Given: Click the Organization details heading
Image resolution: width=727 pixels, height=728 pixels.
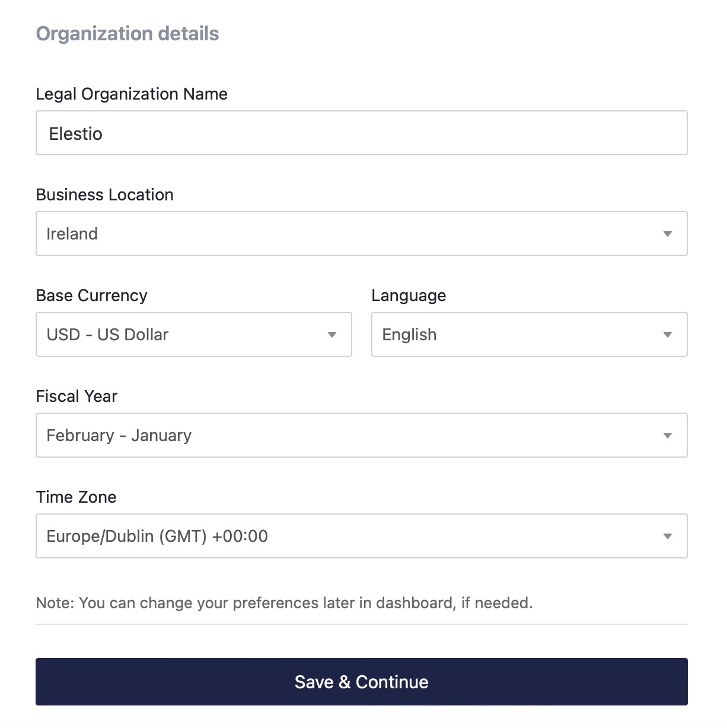Looking at the screenshot, I should tap(127, 34).
